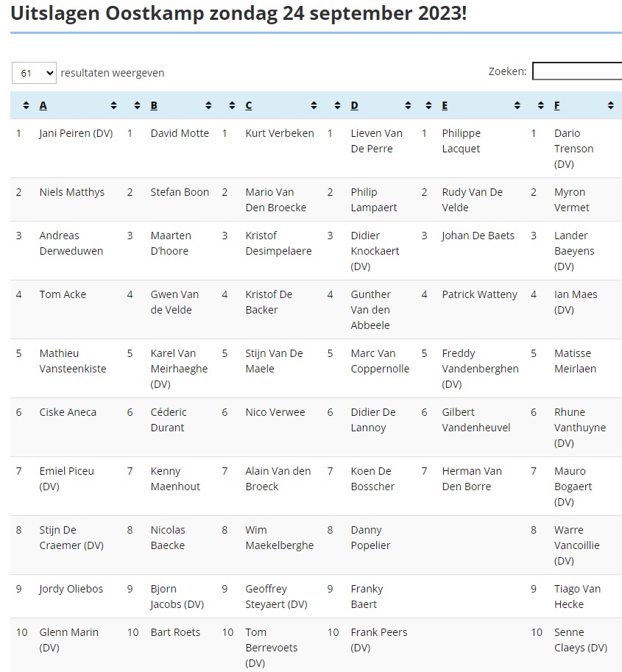This screenshot has width=622, height=672.
Task: Select the cell Wim Maekelberghe
Action: point(280,537)
